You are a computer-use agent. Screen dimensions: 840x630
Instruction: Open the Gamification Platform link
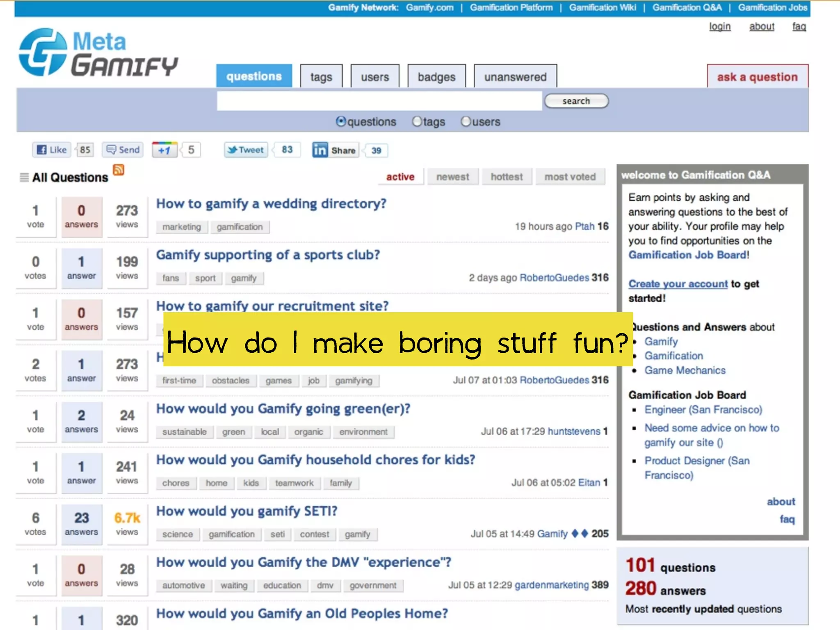(511, 8)
